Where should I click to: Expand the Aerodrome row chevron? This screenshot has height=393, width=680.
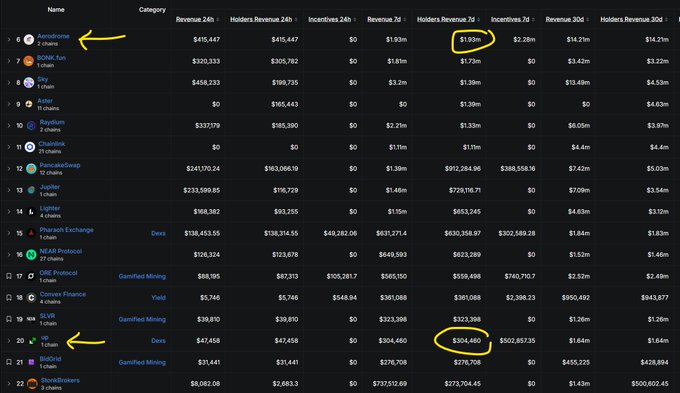click(x=8, y=39)
